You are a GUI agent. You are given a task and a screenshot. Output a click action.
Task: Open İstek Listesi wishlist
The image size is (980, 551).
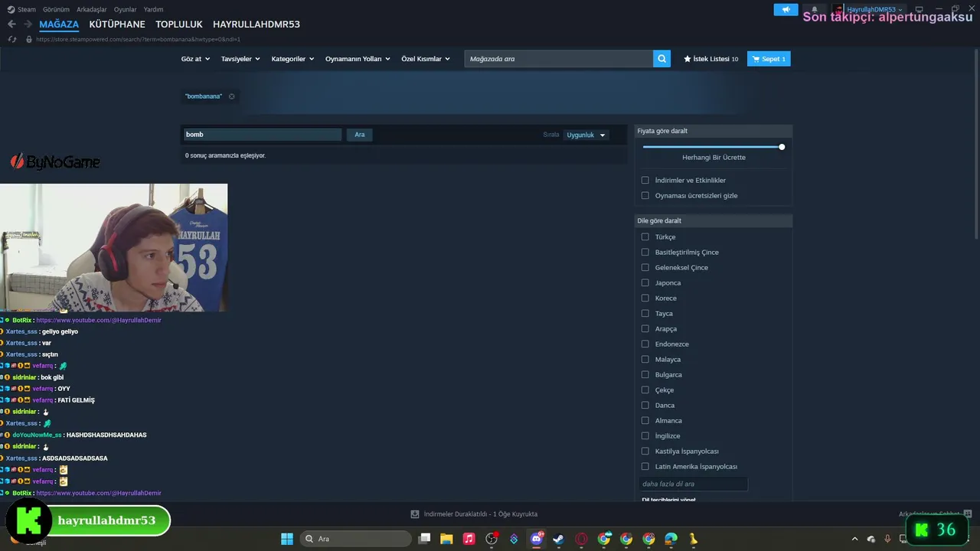[x=711, y=59]
